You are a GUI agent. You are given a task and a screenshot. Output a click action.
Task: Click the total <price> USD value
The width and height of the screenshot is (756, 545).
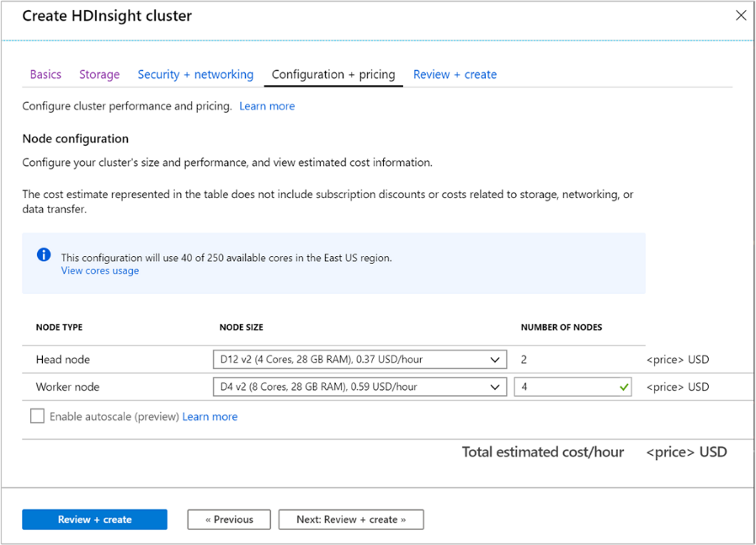[x=686, y=451]
